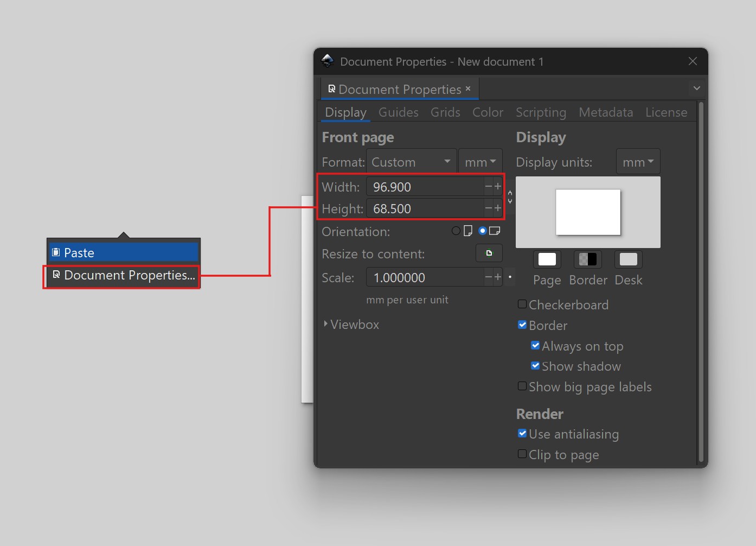
Task: Uncheck the Border checkbox
Action: click(x=522, y=325)
